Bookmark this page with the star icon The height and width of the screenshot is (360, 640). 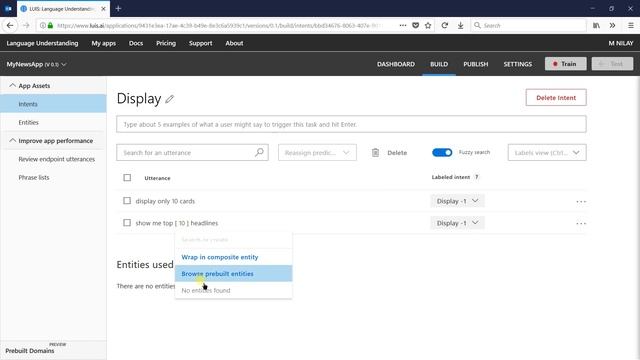(x=428, y=25)
